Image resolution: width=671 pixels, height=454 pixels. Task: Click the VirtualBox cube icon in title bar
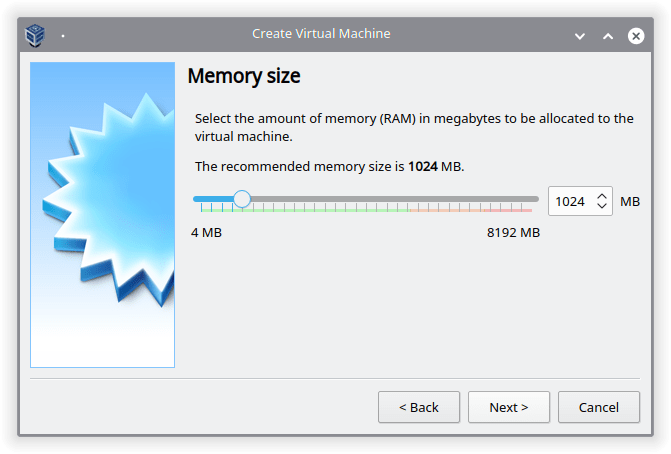tap(35, 35)
